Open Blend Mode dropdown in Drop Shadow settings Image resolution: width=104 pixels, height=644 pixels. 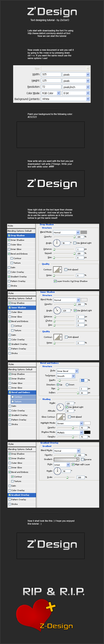[x=66, y=232]
